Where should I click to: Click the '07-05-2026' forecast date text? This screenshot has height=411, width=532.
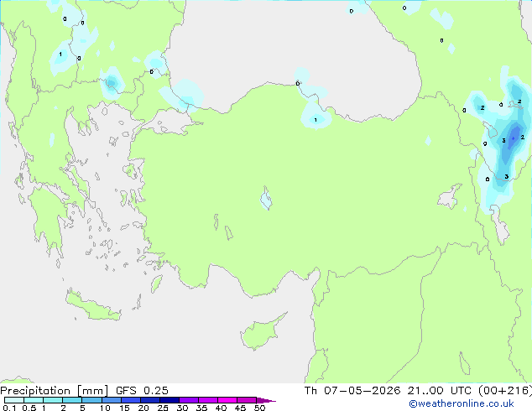coord(362,391)
